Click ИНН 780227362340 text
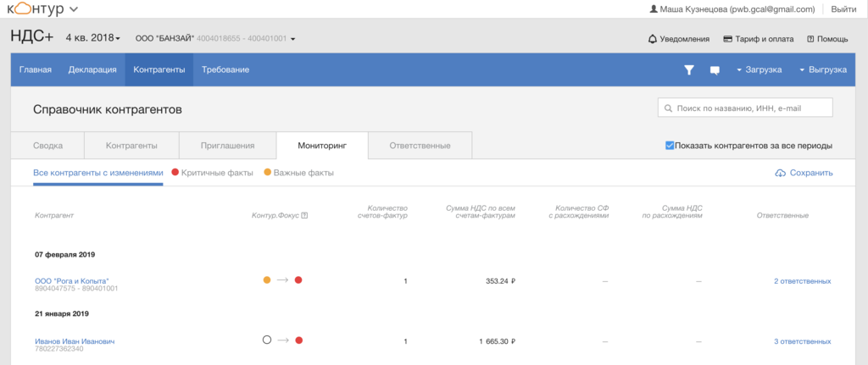 click(x=59, y=349)
